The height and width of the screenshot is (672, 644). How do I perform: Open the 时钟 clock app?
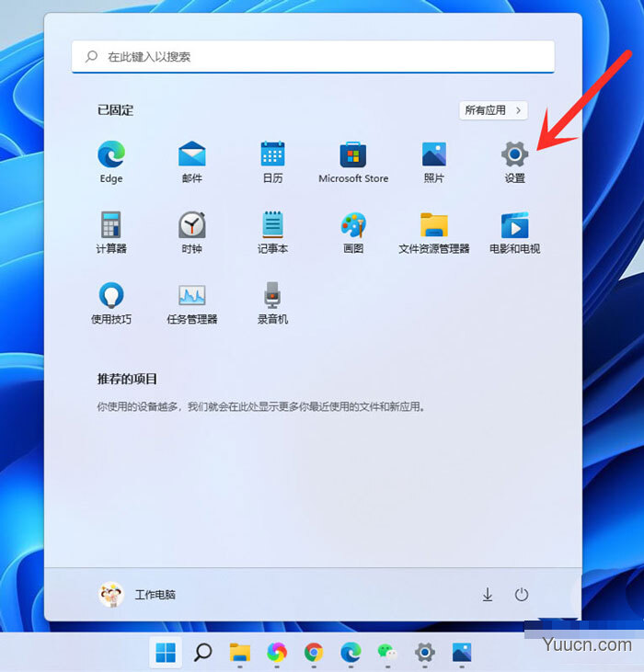[191, 233]
